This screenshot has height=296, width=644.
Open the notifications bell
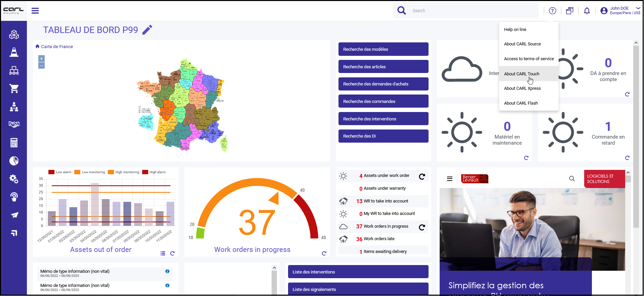pyautogui.click(x=587, y=11)
